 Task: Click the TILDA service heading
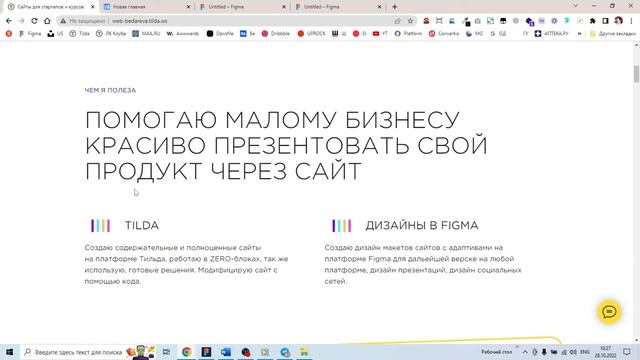142,225
